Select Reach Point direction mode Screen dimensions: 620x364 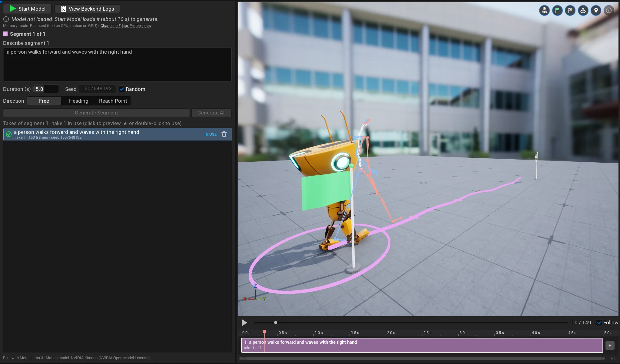coord(113,101)
